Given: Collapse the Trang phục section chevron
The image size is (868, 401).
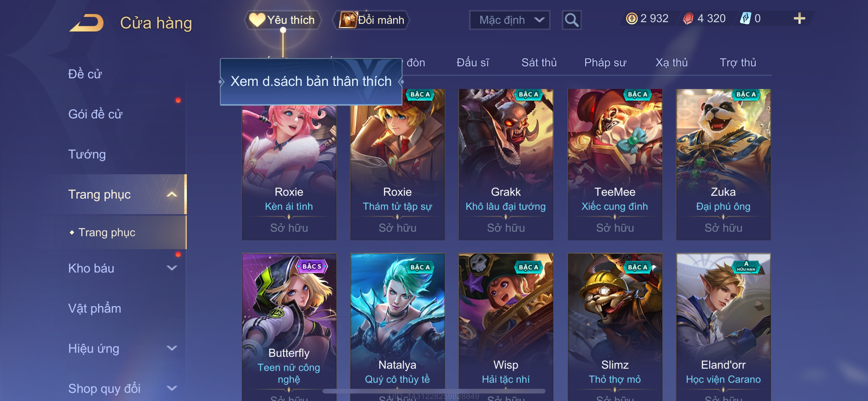Looking at the screenshot, I should pos(172,194).
